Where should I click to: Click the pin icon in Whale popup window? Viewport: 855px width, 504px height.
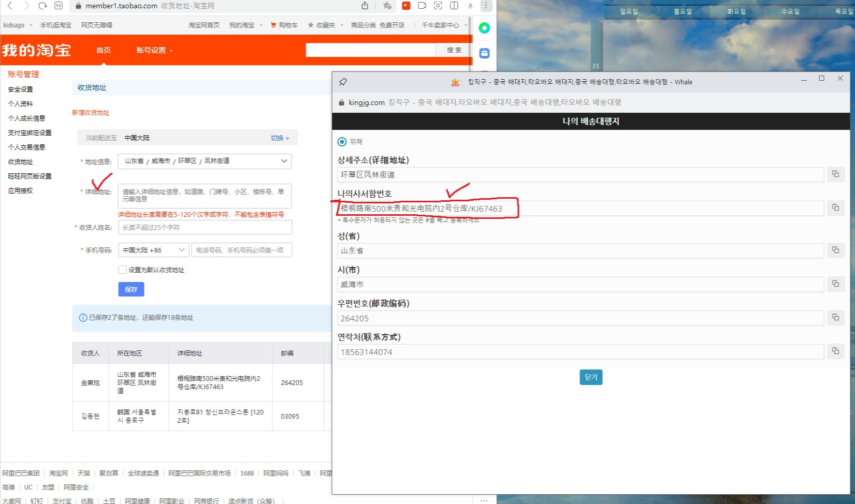click(343, 82)
